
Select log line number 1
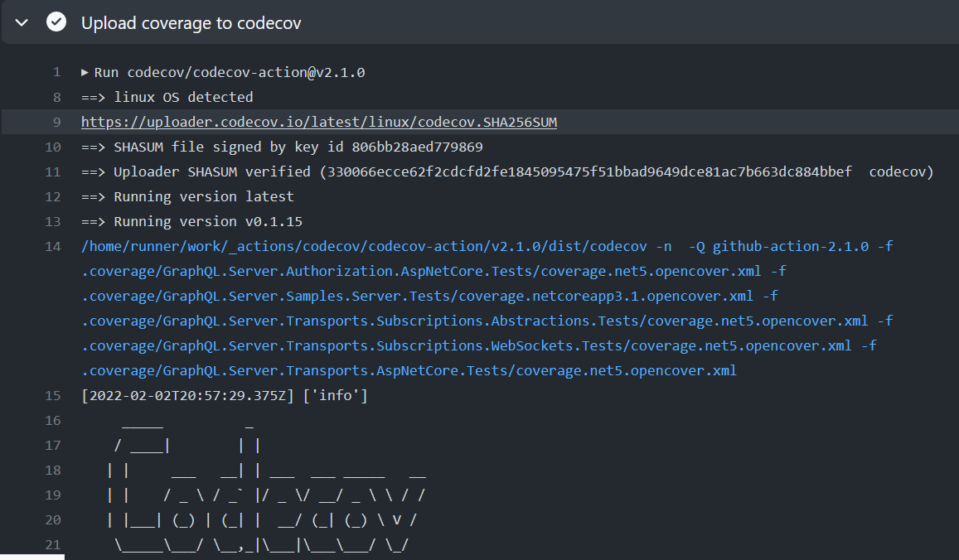tap(56, 73)
